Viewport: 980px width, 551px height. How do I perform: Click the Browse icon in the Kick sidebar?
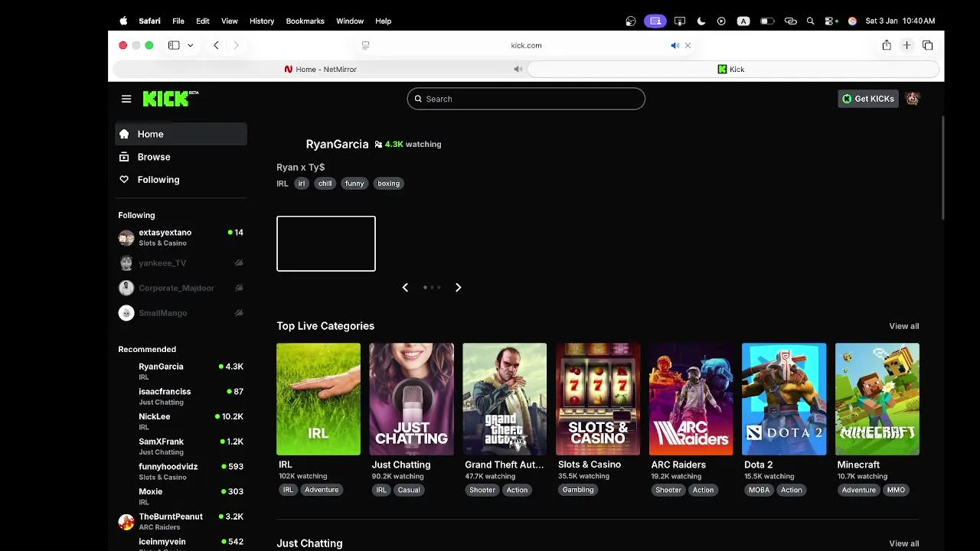tap(124, 157)
